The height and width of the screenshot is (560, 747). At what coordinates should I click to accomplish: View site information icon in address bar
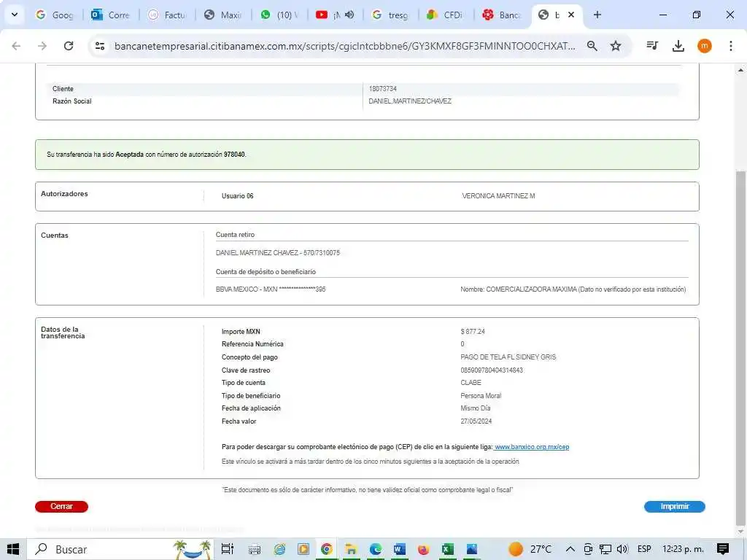[x=101, y=46]
